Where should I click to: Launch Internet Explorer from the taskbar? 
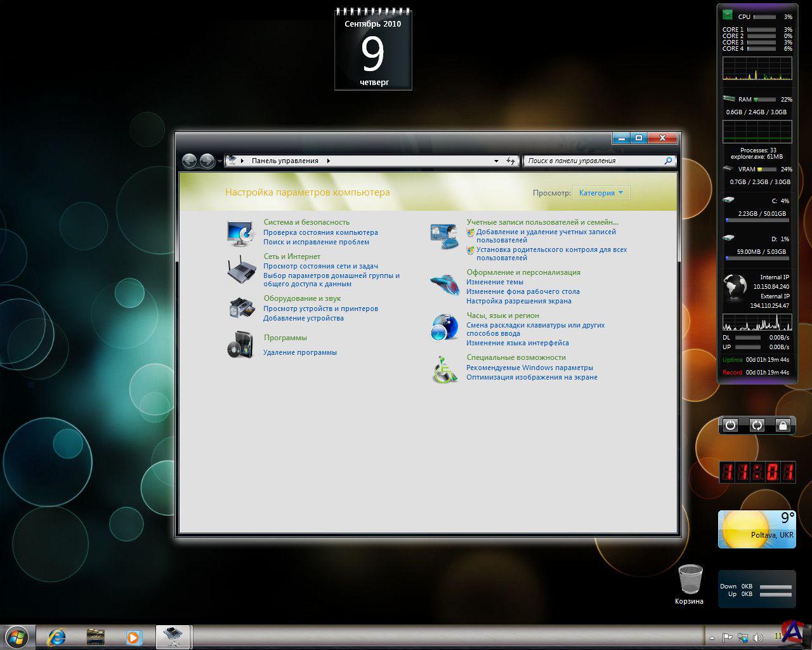click(57, 637)
